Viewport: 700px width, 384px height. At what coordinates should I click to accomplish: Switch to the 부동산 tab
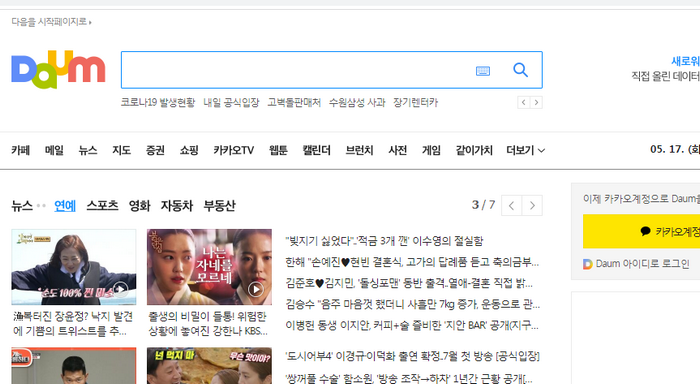(x=219, y=206)
